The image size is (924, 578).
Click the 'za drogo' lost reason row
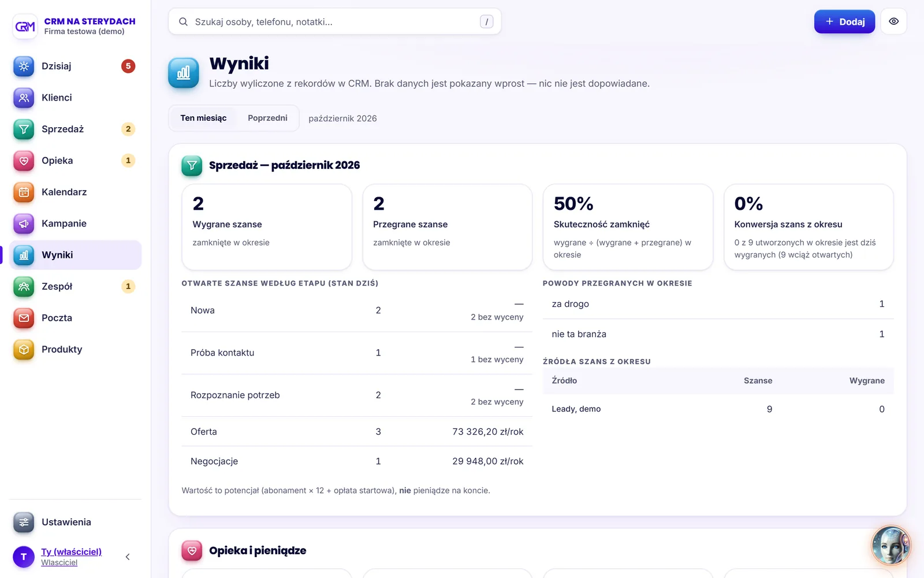click(x=718, y=304)
